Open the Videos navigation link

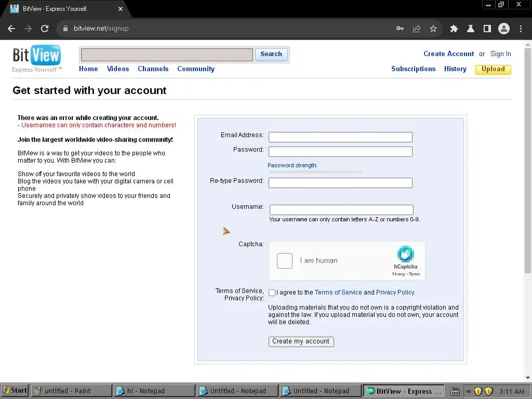118,69
